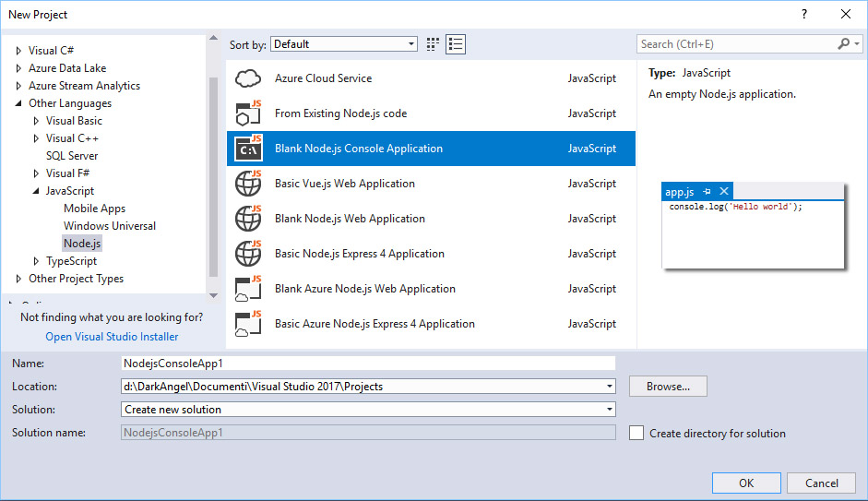Select Basic Azure Node.js Express 4 Application text
Viewport: 868px width, 501px height.
click(x=375, y=324)
